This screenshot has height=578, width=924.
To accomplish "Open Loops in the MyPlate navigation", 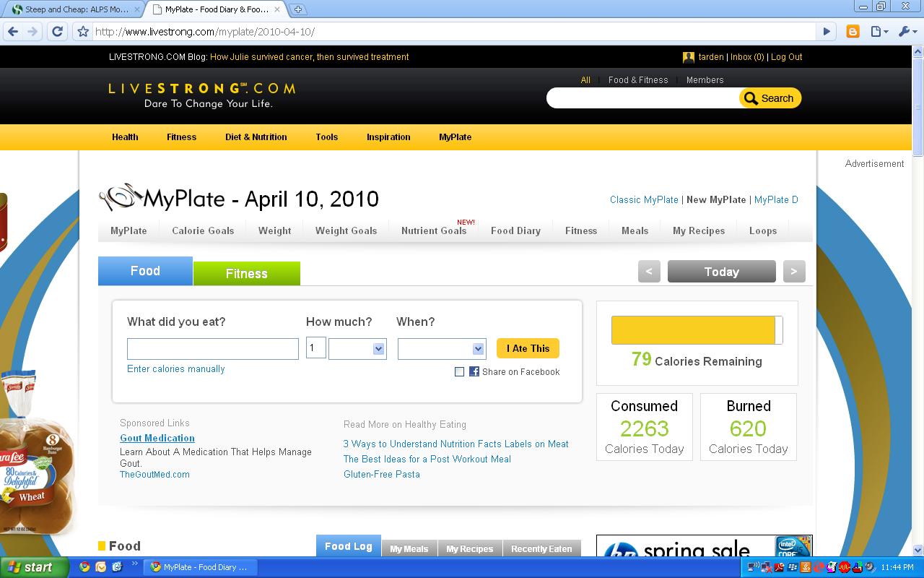I will [763, 230].
